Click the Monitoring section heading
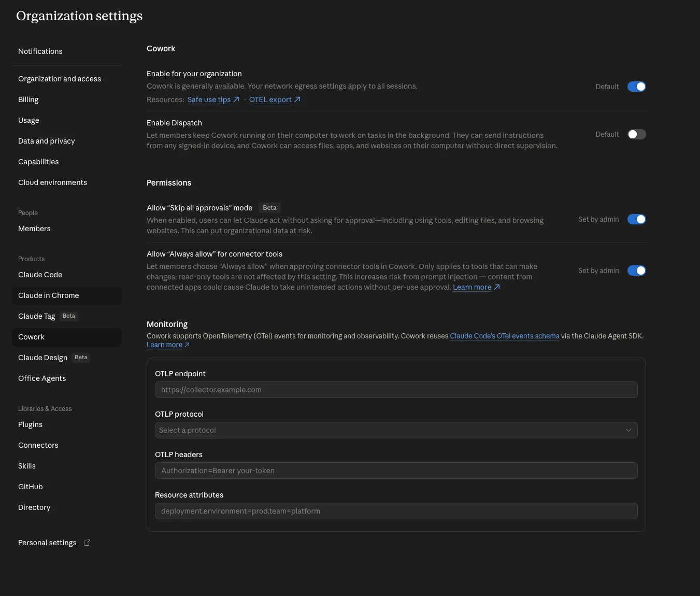Screen dimensions: 700x596 [167, 324]
